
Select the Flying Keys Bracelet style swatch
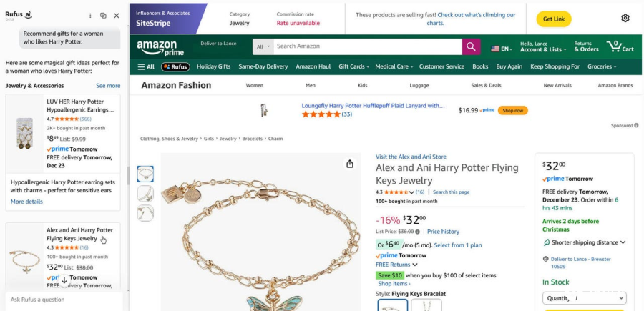(392, 305)
